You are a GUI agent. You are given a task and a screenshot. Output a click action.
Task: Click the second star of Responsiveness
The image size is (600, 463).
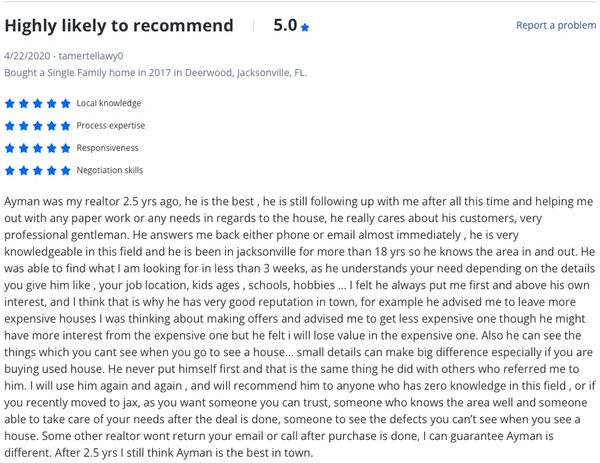point(24,148)
